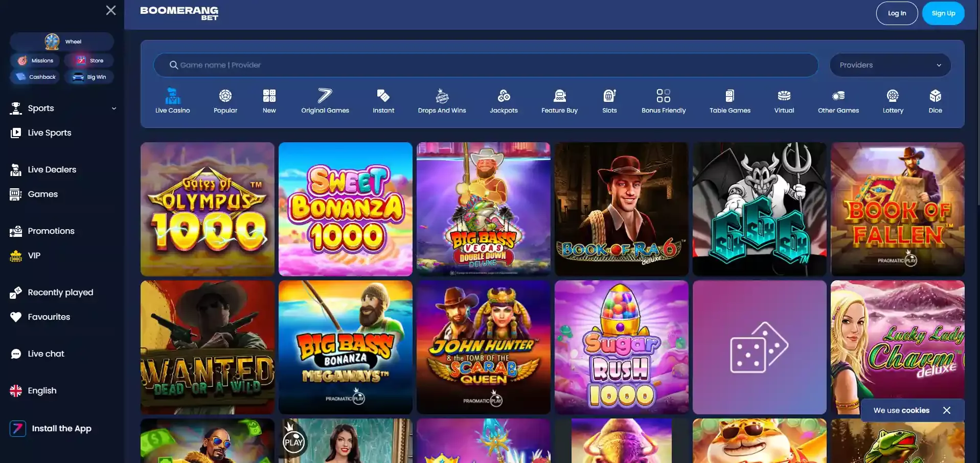Open the Sweet Bonanza 1000 game
The height and width of the screenshot is (463, 980).
coord(345,209)
